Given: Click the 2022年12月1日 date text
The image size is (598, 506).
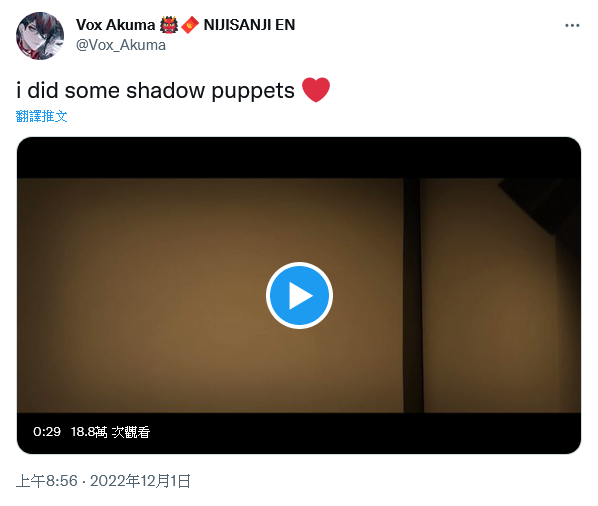Looking at the screenshot, I should coord(140,481).
